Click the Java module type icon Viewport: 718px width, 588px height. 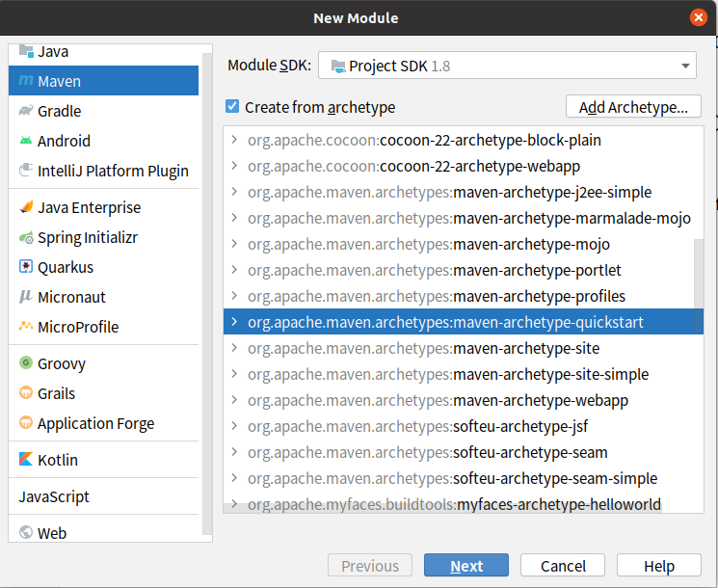click(x=26, y=51)
